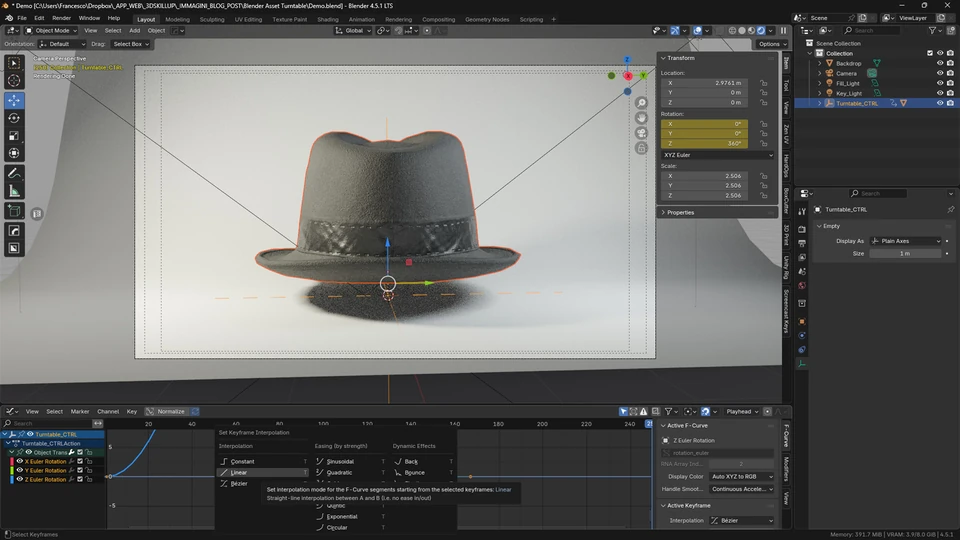
Task: Expand the Properties panel in sidebar
Action: tap(663, 212)
